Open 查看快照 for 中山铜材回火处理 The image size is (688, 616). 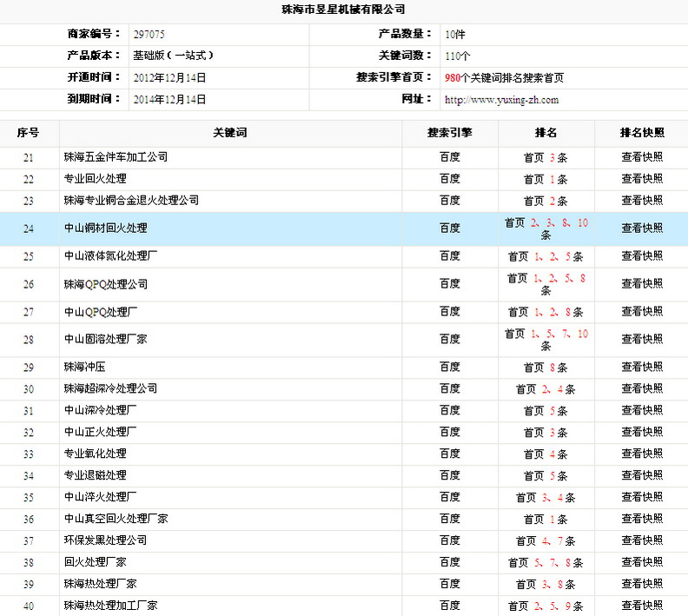pos(642,229)
